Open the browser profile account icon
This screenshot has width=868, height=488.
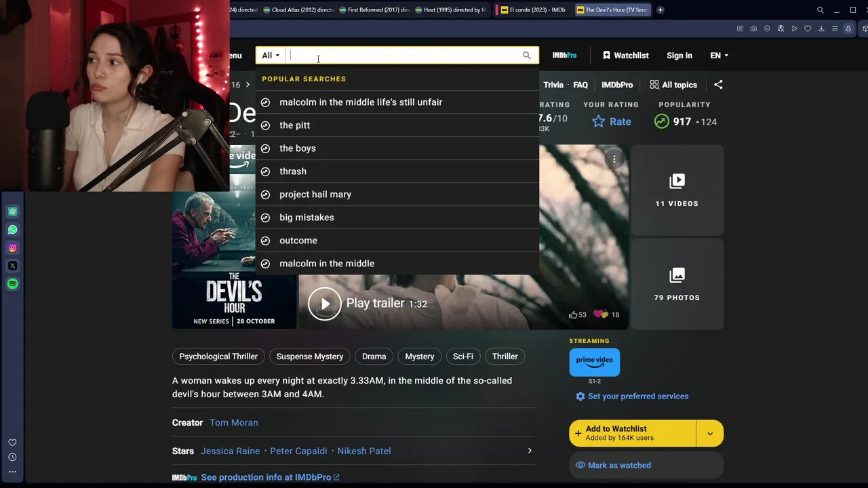848,28
